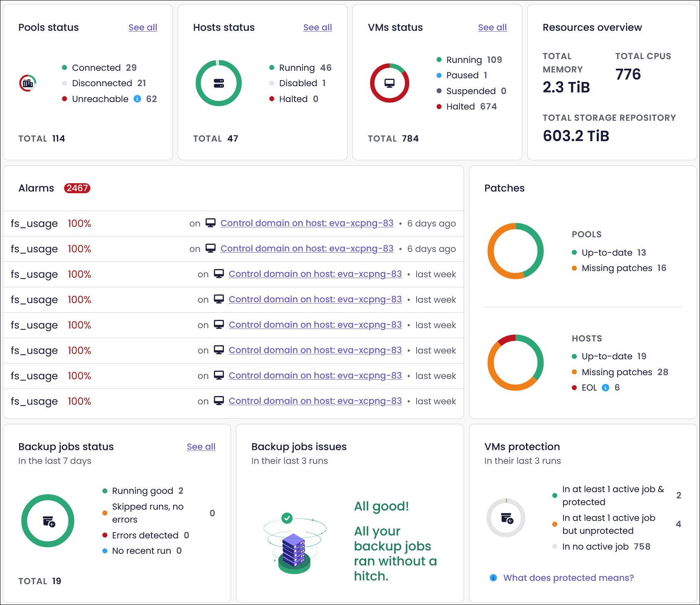
Task: Open 'See all' in the Hosts status card
Action: pos(318,27)
